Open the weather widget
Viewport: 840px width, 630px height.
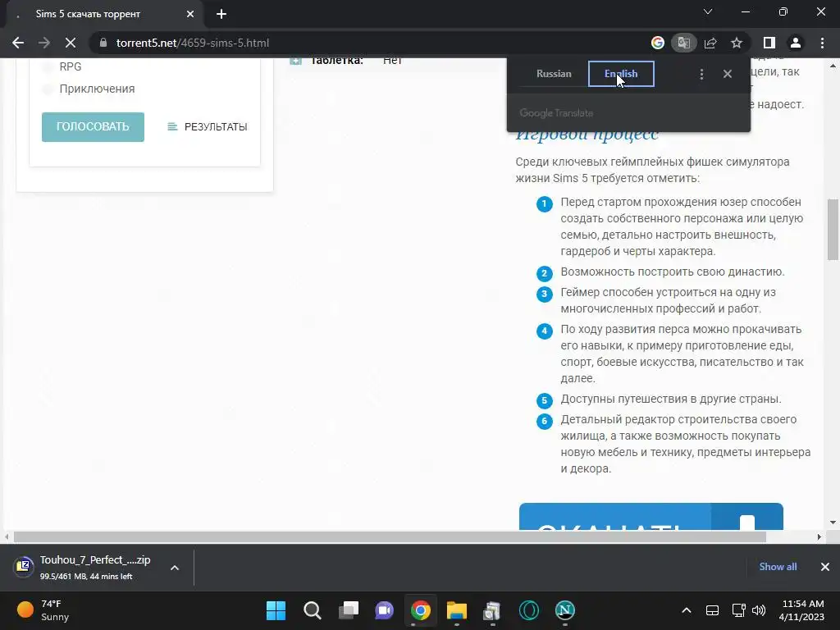pos(43,610)
